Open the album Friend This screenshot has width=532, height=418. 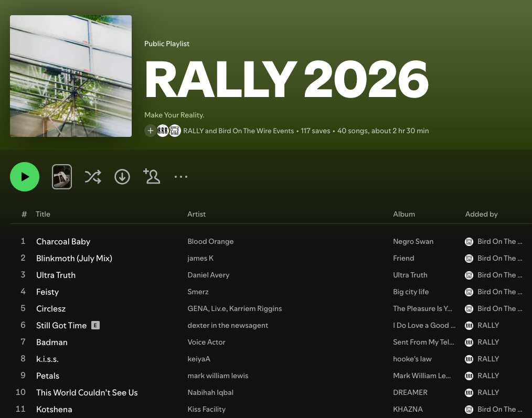click(x=404, y=258)
